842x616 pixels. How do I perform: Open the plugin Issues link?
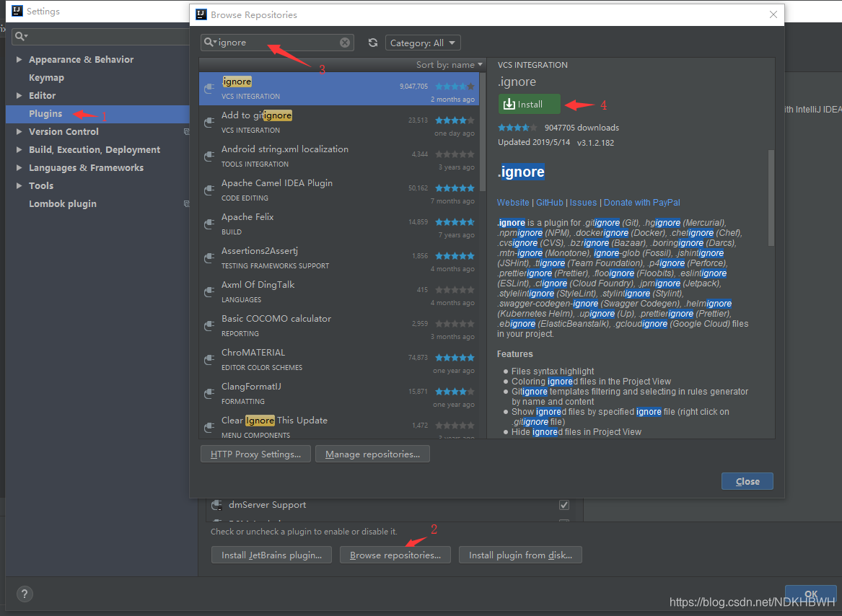583,203
